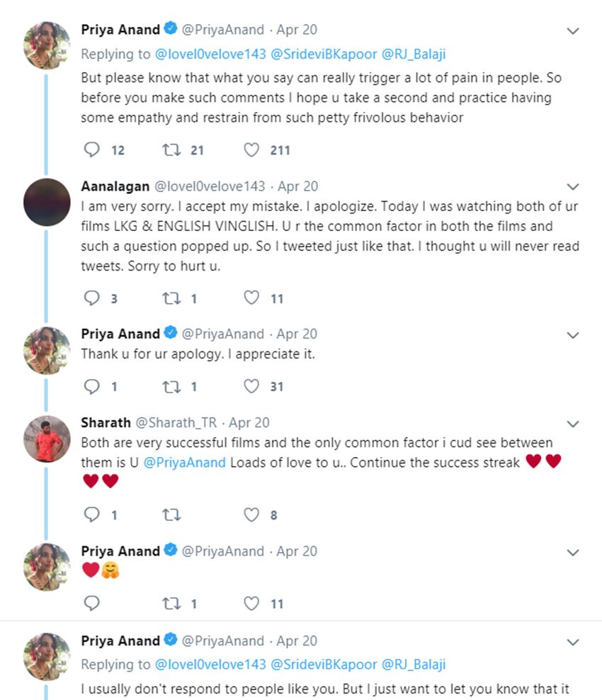The height and width of the screenshot is (700, 602).
Task: Retweet Sharath's tweet about successful films
Action: (171, 515)
